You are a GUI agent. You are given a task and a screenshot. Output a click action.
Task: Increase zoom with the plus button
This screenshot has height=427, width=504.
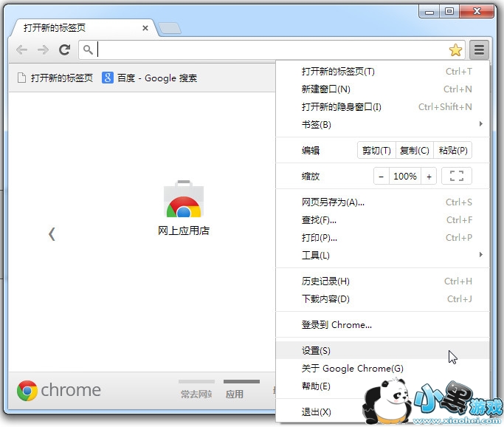(x=429, y=177)
